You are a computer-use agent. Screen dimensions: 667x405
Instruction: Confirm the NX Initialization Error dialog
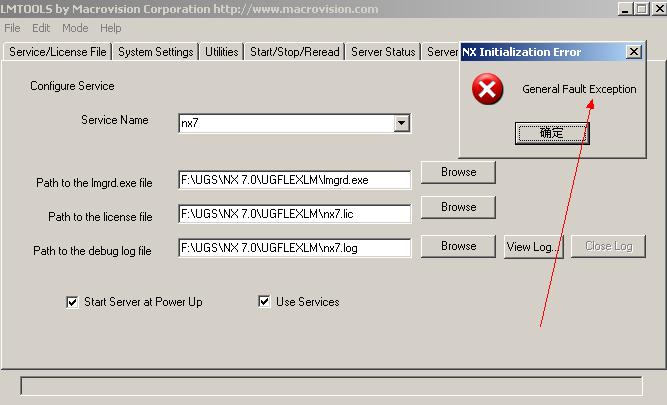(552, 133)
